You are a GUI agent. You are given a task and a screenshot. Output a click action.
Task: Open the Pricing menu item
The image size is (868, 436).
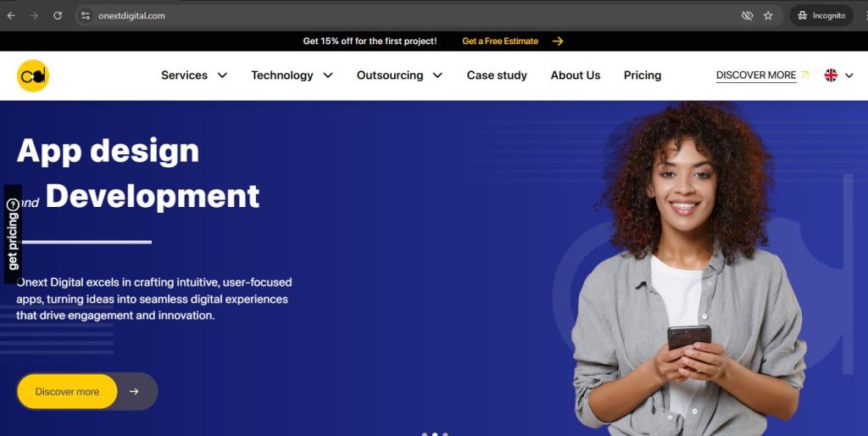[x=643, y=75]
